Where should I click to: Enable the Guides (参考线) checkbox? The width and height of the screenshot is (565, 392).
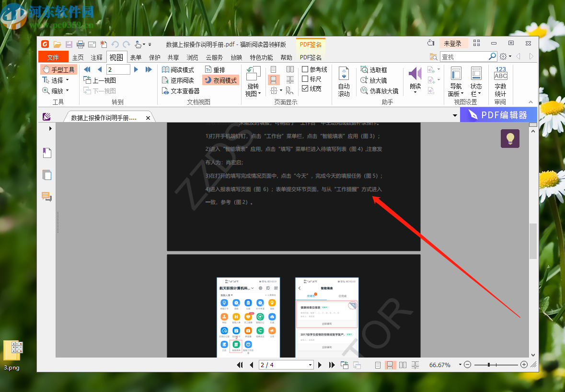305,70
